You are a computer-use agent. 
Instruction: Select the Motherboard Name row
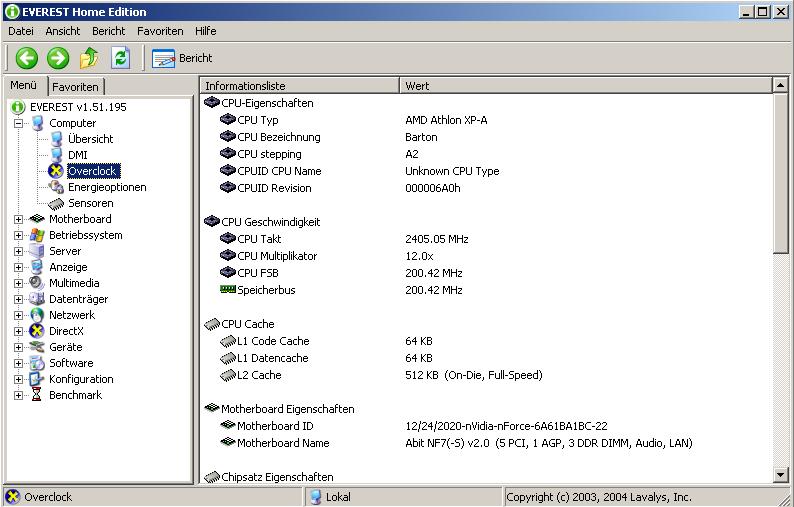click(x=487, y=443)
